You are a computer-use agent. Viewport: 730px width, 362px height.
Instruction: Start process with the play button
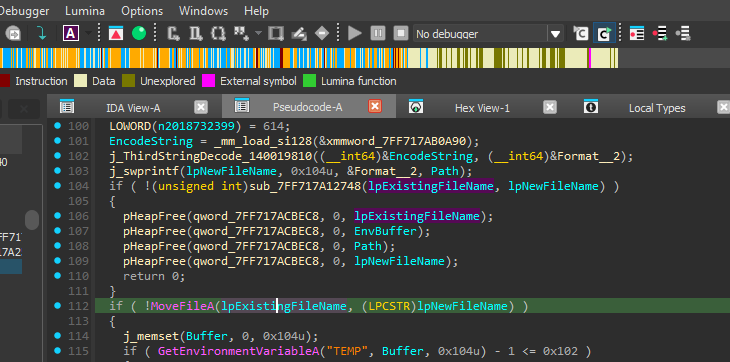point(355,33)
